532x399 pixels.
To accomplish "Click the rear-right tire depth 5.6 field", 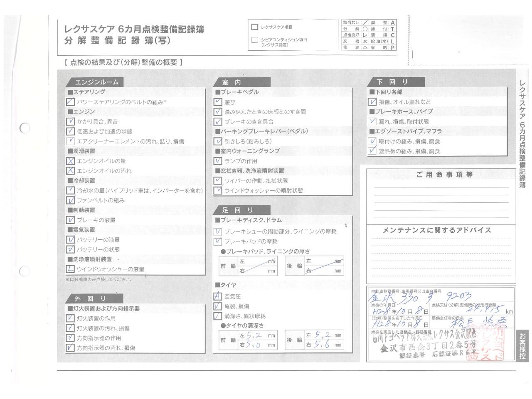I will 324,345.
